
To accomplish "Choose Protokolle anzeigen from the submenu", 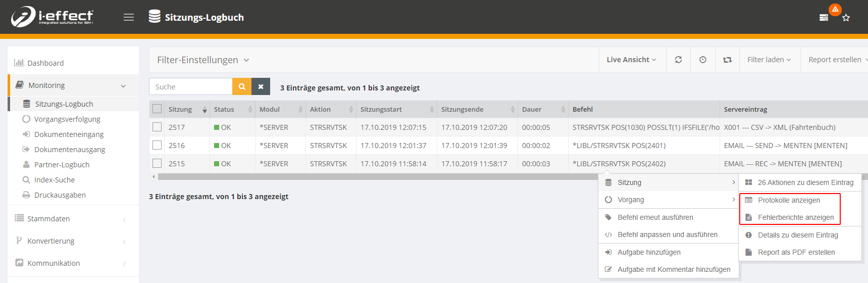I will [x=789, y=200].
